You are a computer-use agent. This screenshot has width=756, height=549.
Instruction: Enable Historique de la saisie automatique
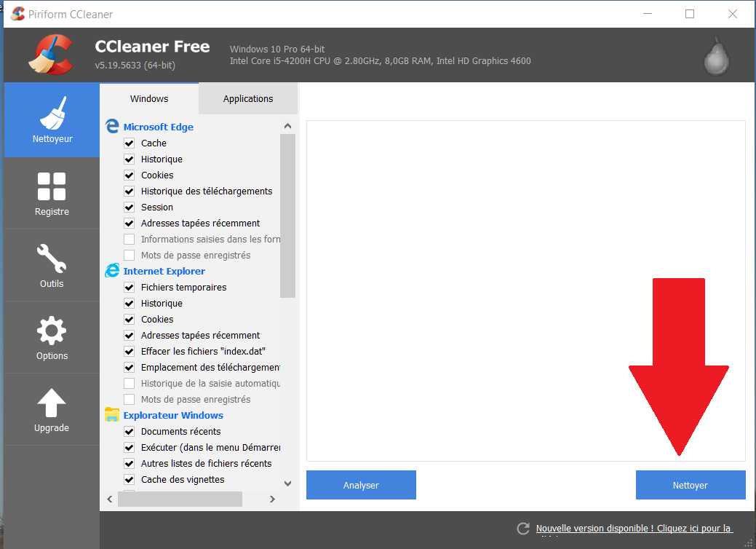coord(130,384)
